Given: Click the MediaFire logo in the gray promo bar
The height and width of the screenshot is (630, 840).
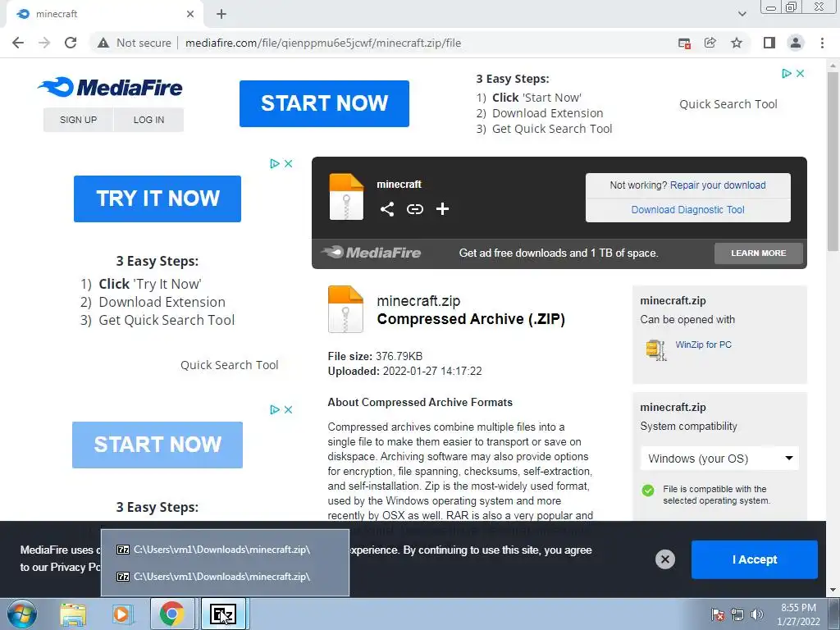Looking at the screenshot, I should tap(372, 253).
